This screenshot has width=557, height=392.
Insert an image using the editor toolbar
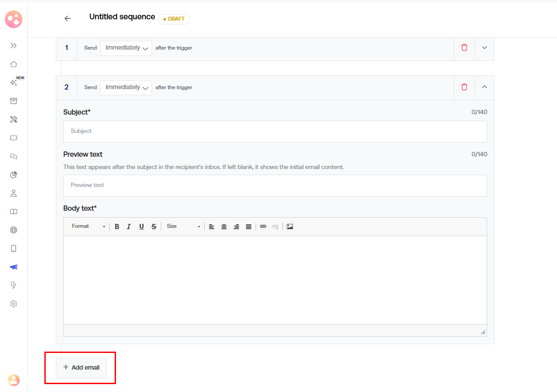click(290, 227)
